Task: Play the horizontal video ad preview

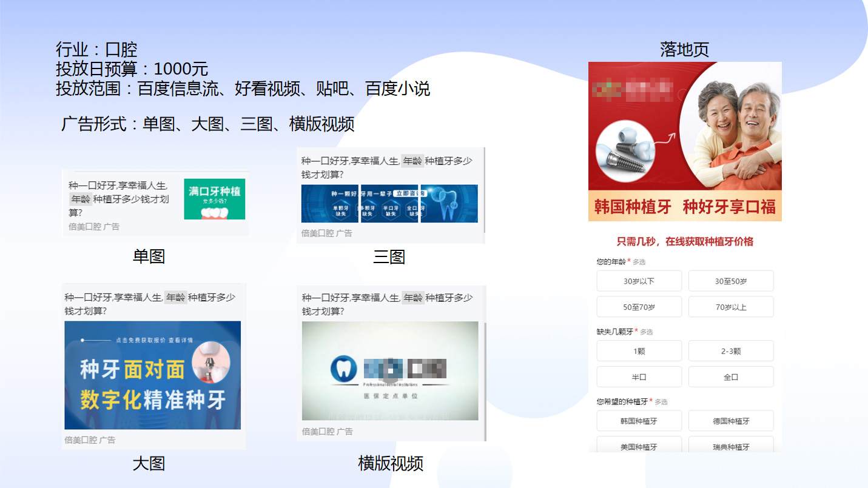Action: (x=390, y=371)
